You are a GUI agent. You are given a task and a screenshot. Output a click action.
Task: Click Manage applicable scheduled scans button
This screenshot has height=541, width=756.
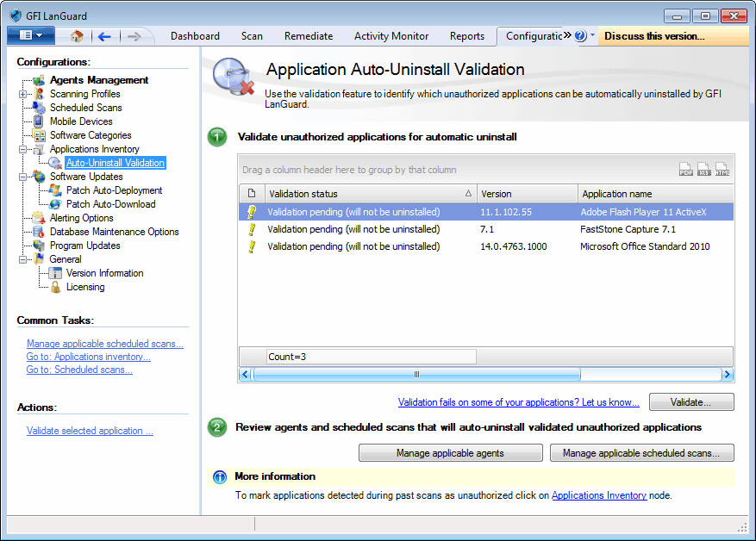click(x=641, y=453)
